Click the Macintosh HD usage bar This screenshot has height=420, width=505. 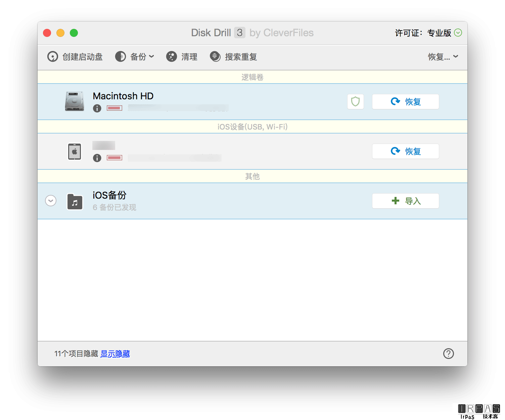[x=114, y=108]
